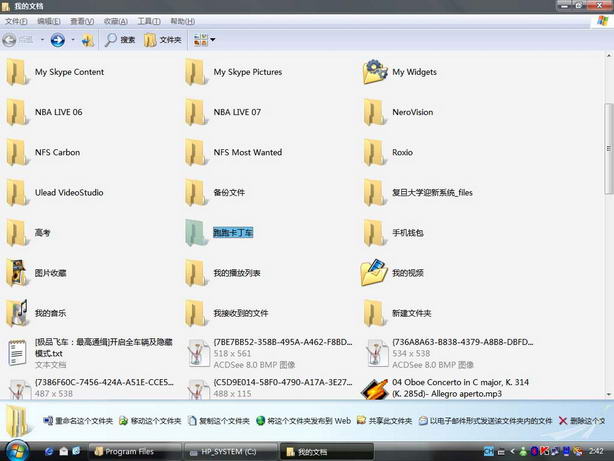
Task: Click the Back navigation arrow button
Action: (x=11, y=40)
